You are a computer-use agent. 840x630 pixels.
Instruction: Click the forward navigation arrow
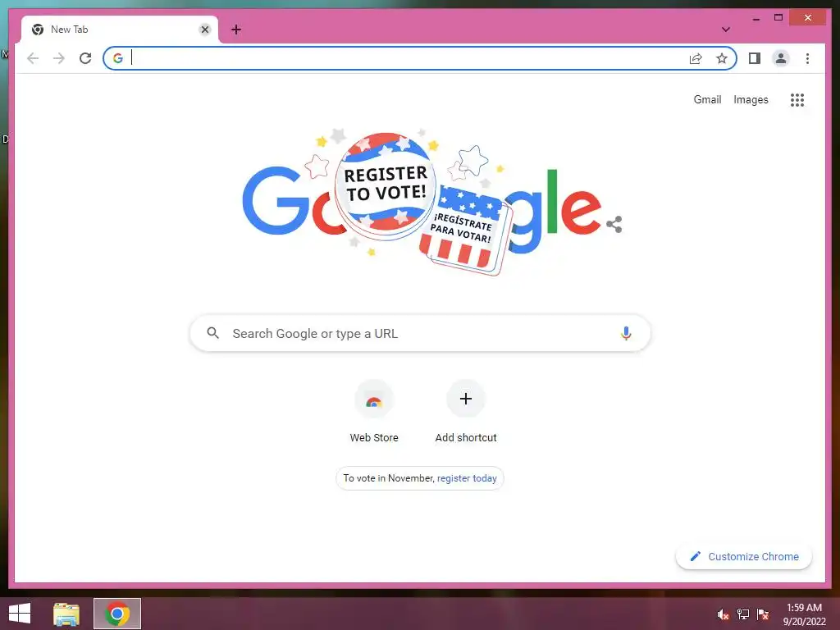click(x=59, y=58)
